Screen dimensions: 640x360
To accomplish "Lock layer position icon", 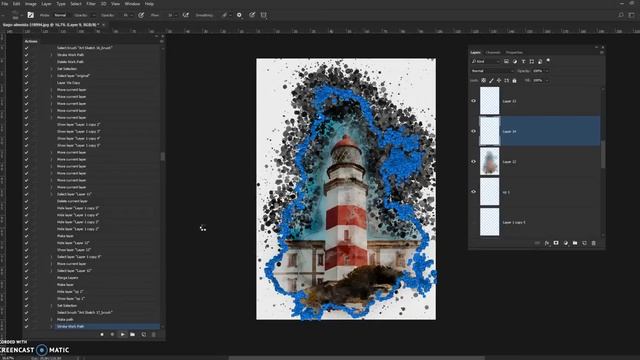I will click(499, 81).
